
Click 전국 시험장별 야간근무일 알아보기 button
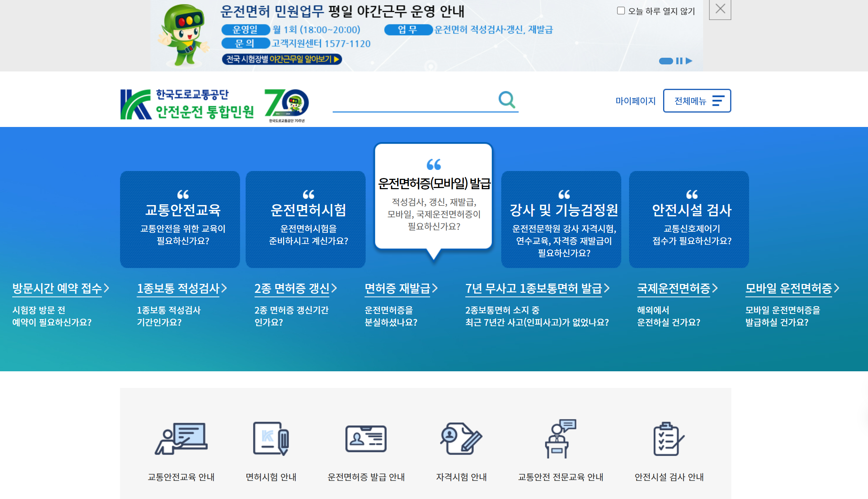coord(282,59)
